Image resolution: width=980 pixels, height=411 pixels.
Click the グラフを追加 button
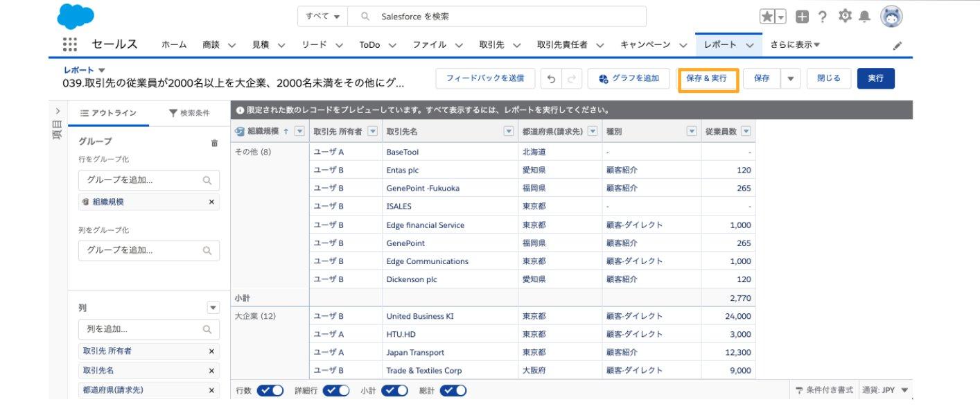point(629,78)
